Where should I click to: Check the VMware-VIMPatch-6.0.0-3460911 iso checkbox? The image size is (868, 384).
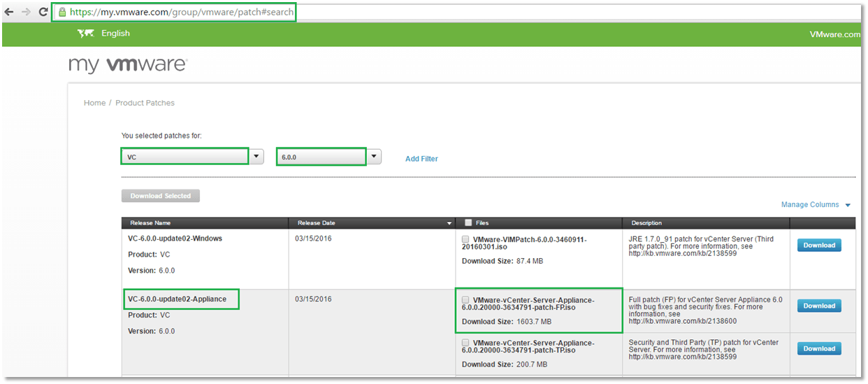click(x=465, y=239)
